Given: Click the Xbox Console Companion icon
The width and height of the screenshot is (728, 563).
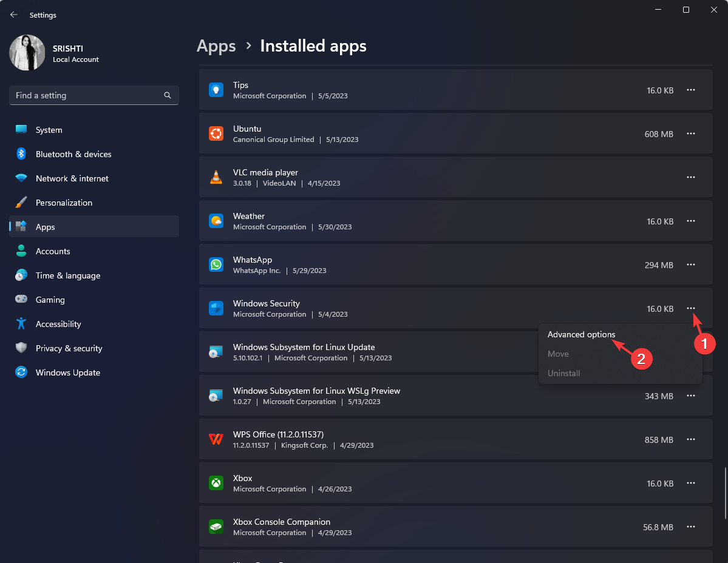Looking at the screenshot, I should point(216,527).
